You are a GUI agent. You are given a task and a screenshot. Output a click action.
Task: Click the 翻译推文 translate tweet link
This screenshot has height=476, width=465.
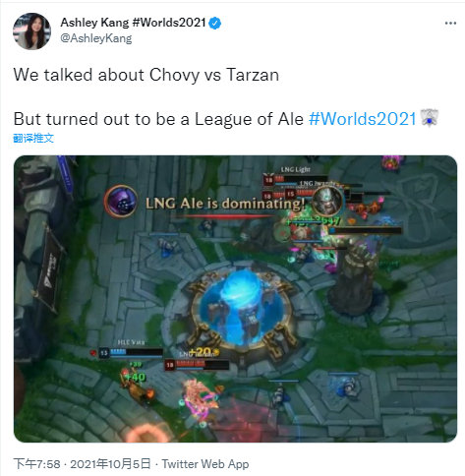point(33,138)
